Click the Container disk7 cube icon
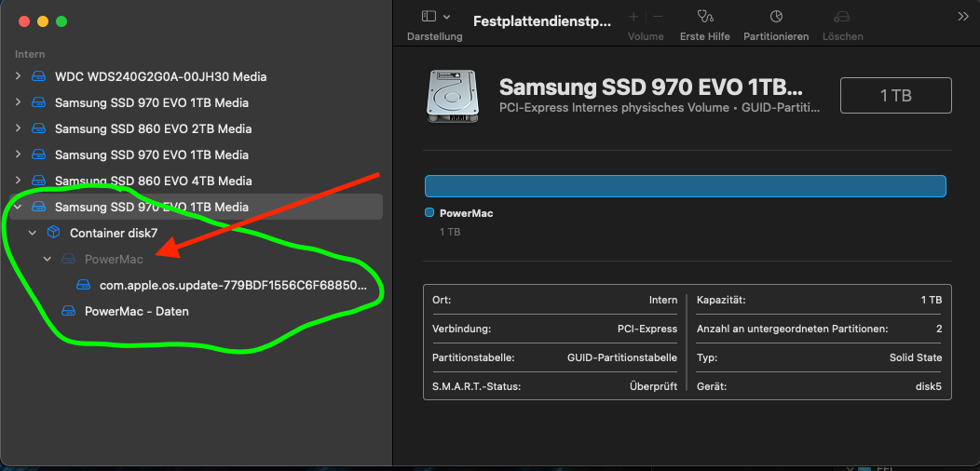 (x=54, y=233)
